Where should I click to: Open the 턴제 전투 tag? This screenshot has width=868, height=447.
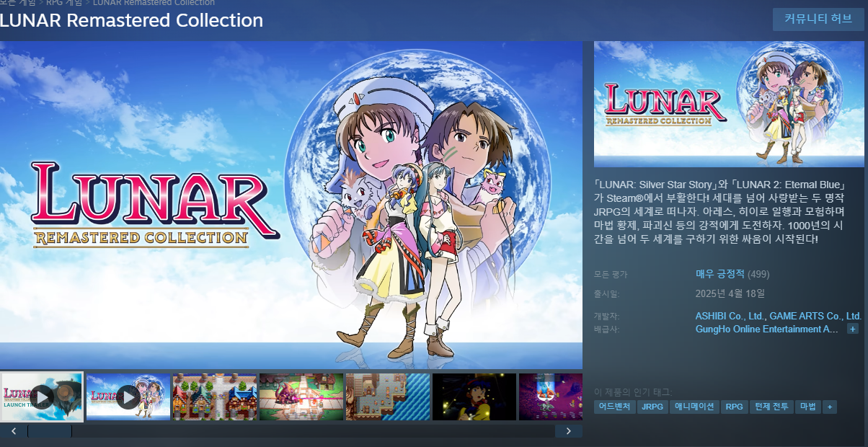[772, 407]
